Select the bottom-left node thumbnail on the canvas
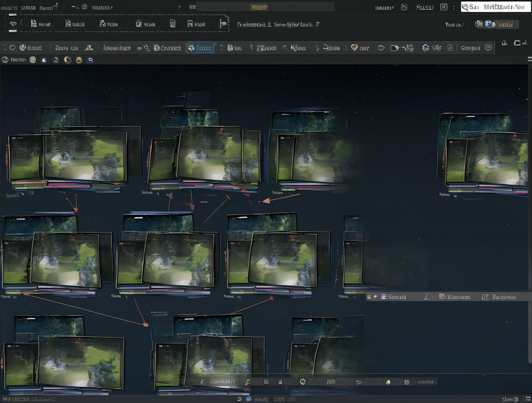The height and width of the screenshot is (403, 532). [x=64, y=355]
